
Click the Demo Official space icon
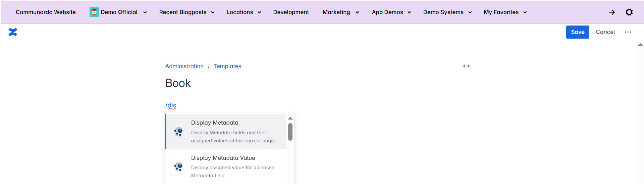click(x=94, y=12)
